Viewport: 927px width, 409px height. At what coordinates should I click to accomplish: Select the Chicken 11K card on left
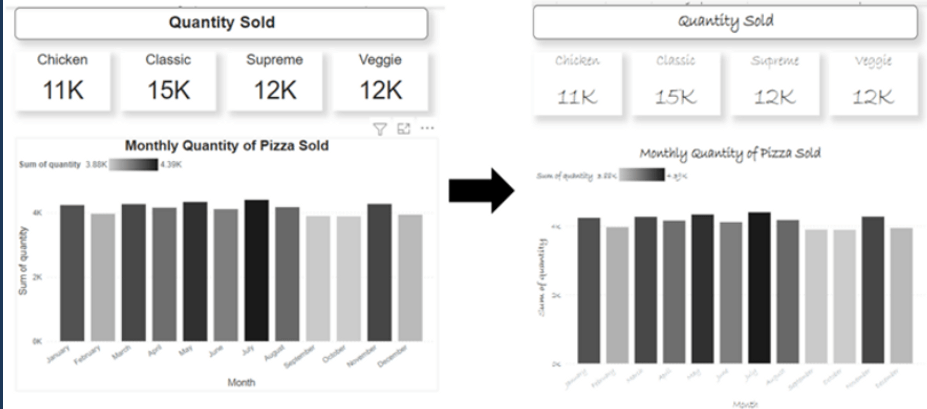[62, 79]
